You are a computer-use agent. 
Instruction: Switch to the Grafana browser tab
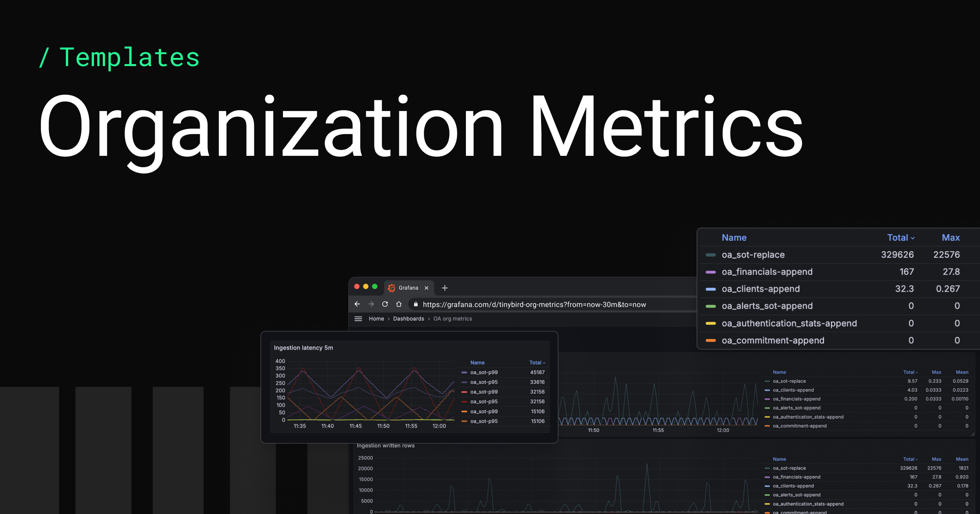[x=409, y=288]
